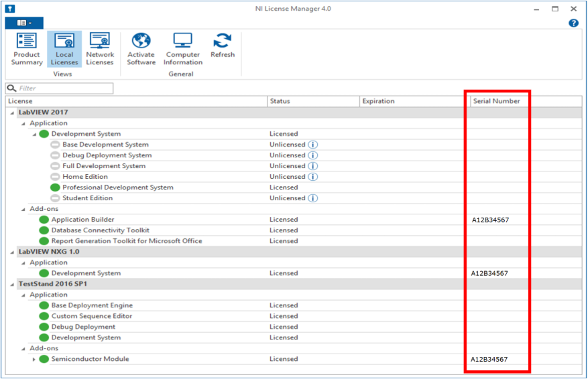This screenshot has height=379, width=588.
Task: Show Computer Information
Action: 182,49
